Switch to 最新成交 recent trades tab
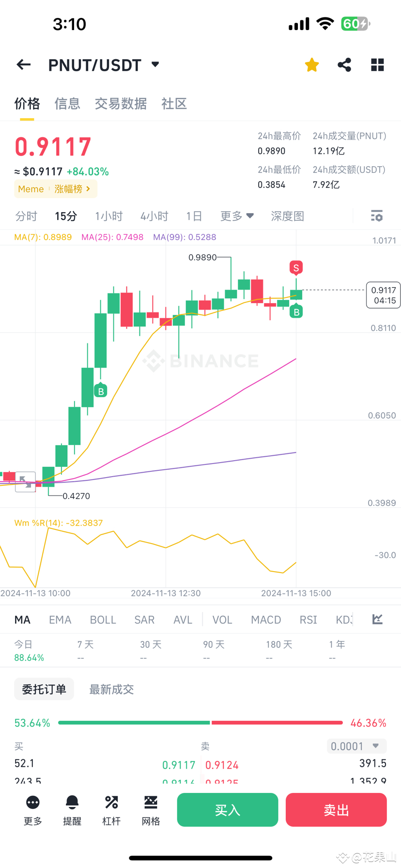Screen dimensions: 401x868 [111, 689]
